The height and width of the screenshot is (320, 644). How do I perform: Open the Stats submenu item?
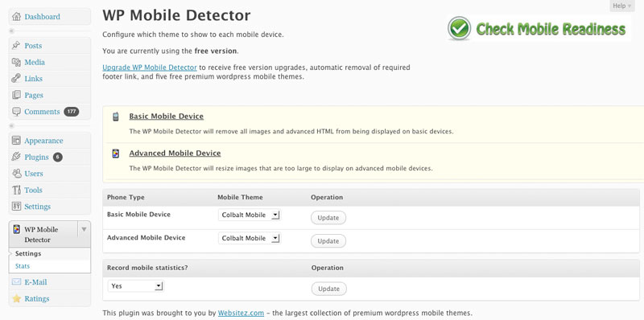tap(23, 266)
